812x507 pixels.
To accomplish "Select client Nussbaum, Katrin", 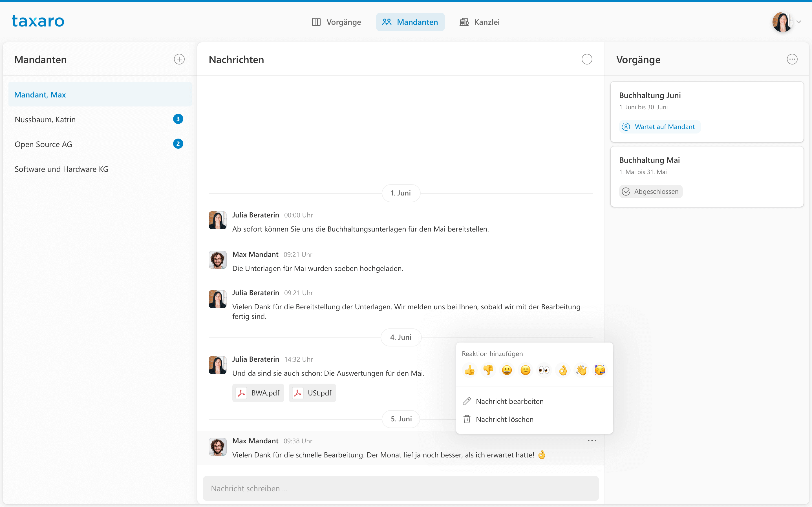I will pos(45,120).
